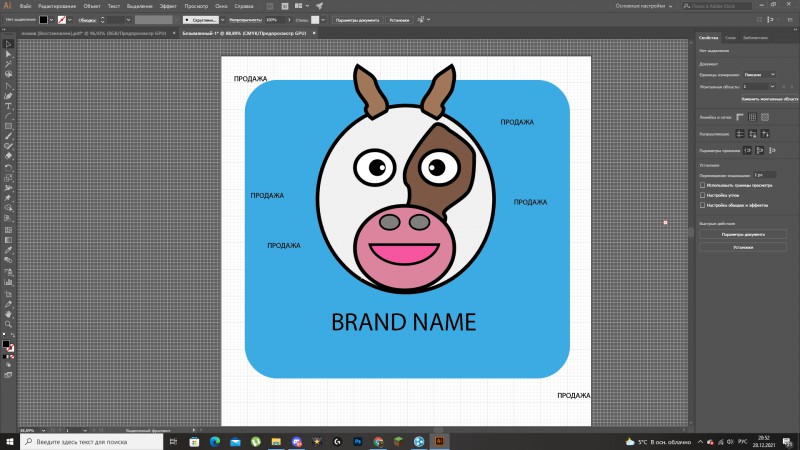Image resolution: width=800 pixels, height=450 pixels.
Task: Click the show rulers icon
Action: click(x=740, y=117)
